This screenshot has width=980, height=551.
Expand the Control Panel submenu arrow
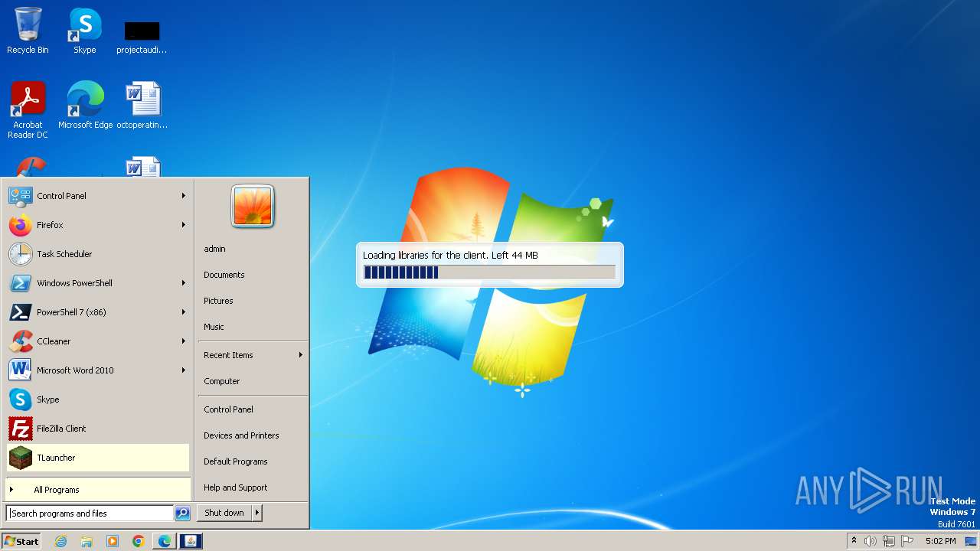tap(183, 196)
